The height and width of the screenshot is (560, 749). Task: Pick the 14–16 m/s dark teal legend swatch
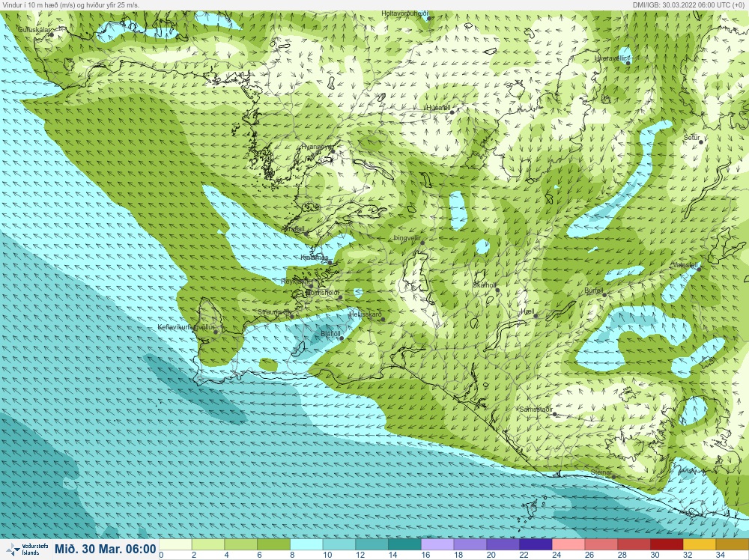coord(404,545)
